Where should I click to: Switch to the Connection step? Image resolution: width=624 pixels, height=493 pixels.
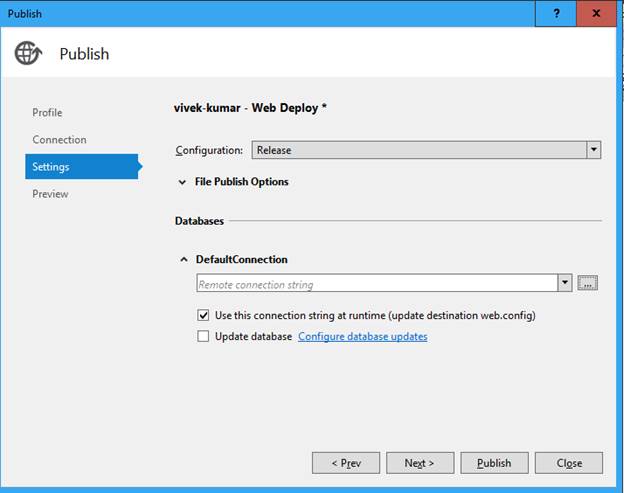click(x=59, y=140)
